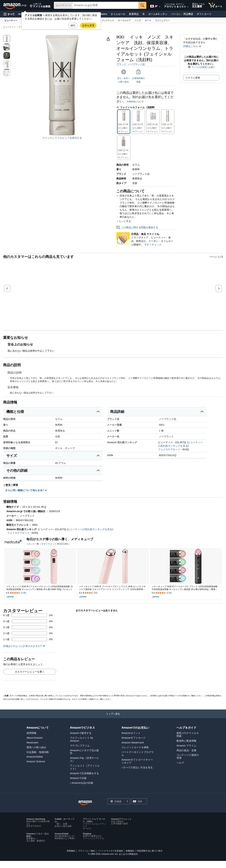Collapse the その他の詳細 section
Viewport: 226px width, 868px height.
(x=53, y=470)
